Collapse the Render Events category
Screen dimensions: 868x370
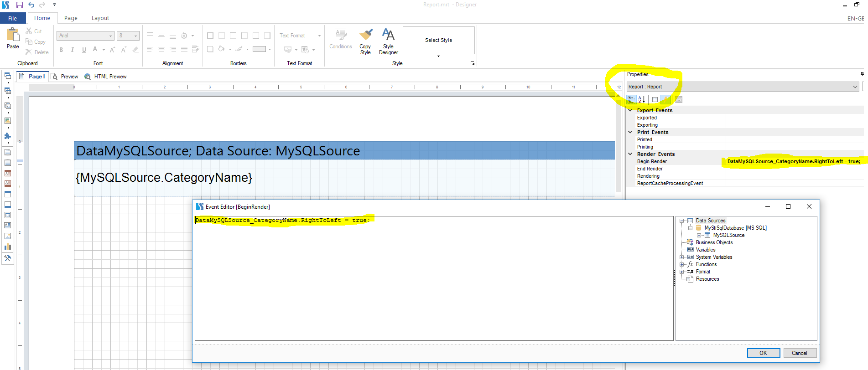point(630,154)
